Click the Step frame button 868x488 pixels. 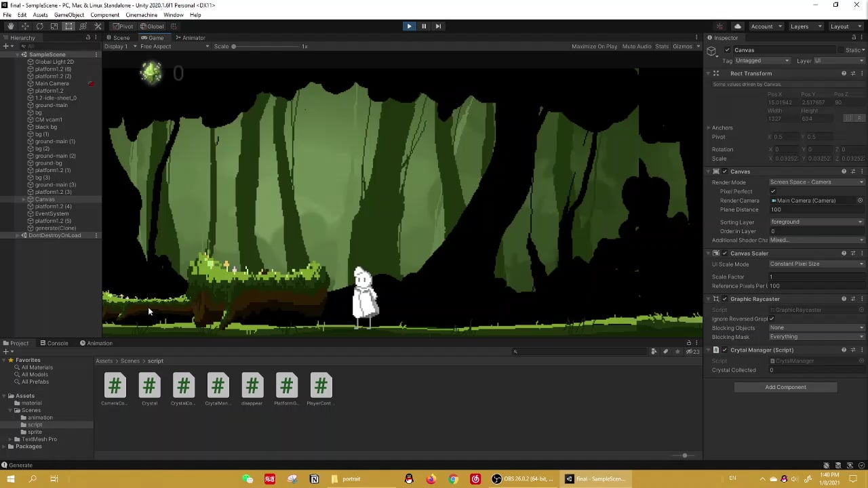click(x=438, y=26)
